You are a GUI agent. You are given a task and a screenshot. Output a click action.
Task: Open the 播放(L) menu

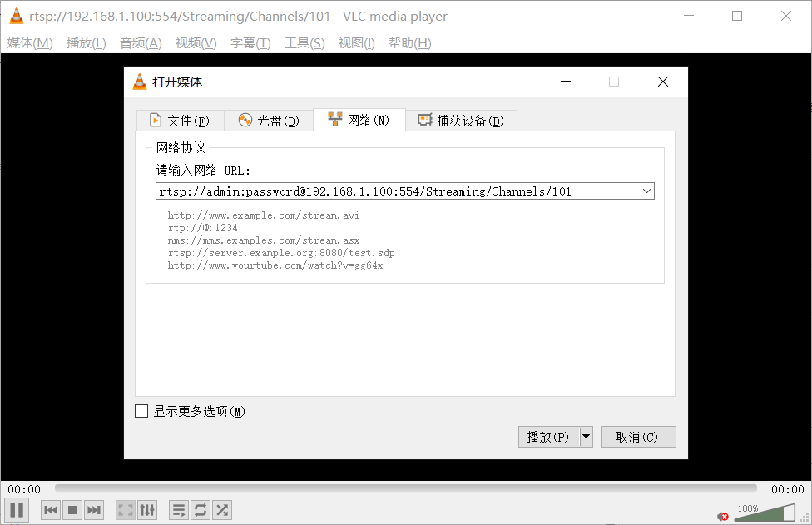pyautogui.click(x=87, y=43)
